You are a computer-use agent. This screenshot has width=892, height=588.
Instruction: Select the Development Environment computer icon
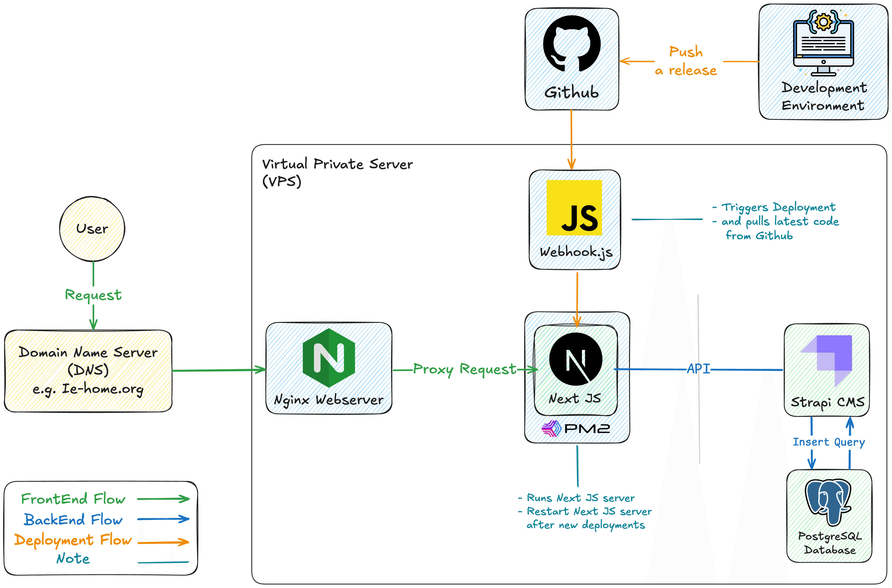pos(823,43)
